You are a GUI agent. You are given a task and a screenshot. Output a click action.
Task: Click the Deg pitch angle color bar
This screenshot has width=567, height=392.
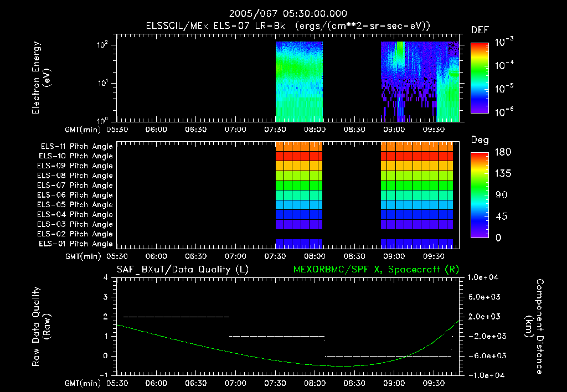[480, 195]
